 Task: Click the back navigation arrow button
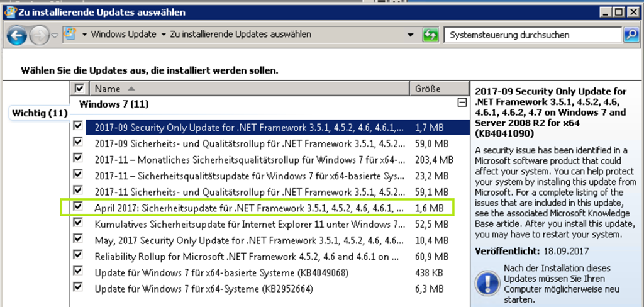17,36
